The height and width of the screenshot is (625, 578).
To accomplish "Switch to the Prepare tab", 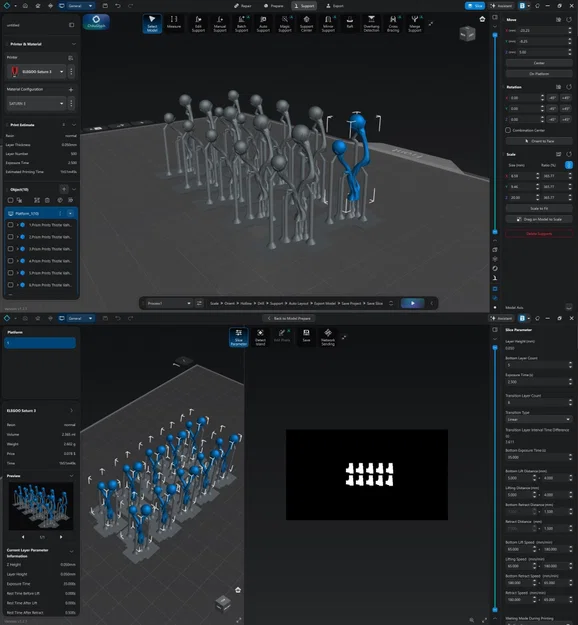I will [x=274, y=6].
